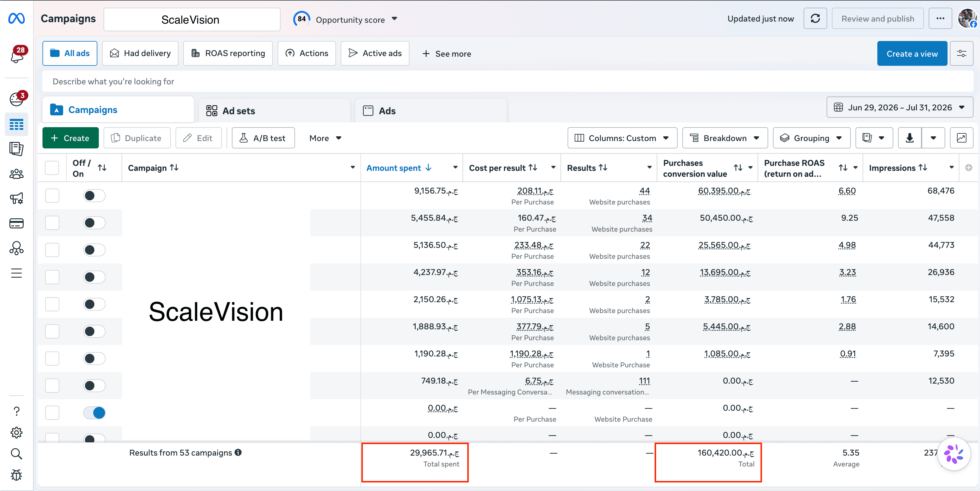Check the 5,136.50 spend row checkbox

point(52,250)
